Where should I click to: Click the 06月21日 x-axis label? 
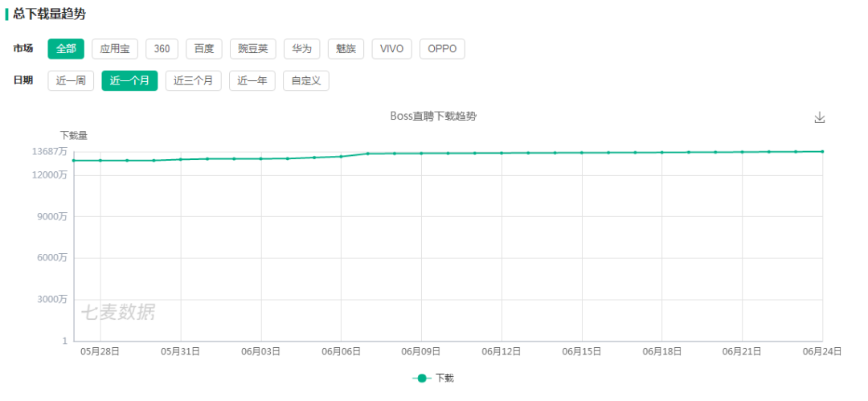point(743,351)
